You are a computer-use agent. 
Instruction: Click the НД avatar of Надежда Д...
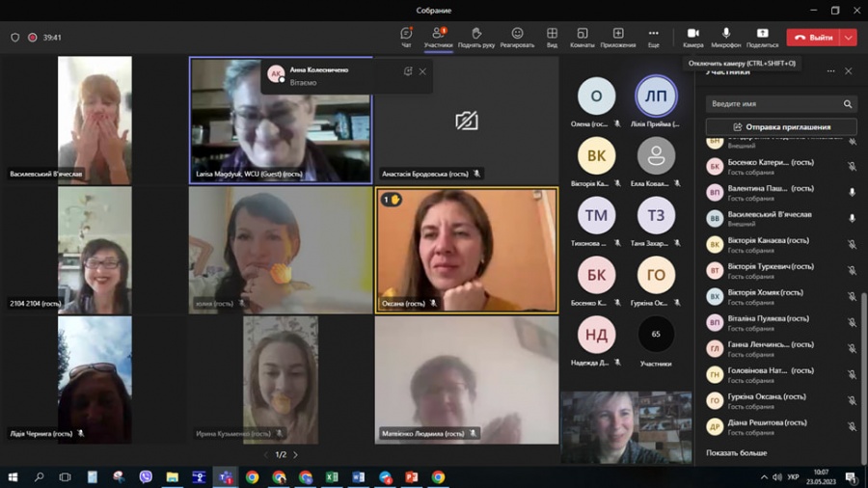point(596,335)
